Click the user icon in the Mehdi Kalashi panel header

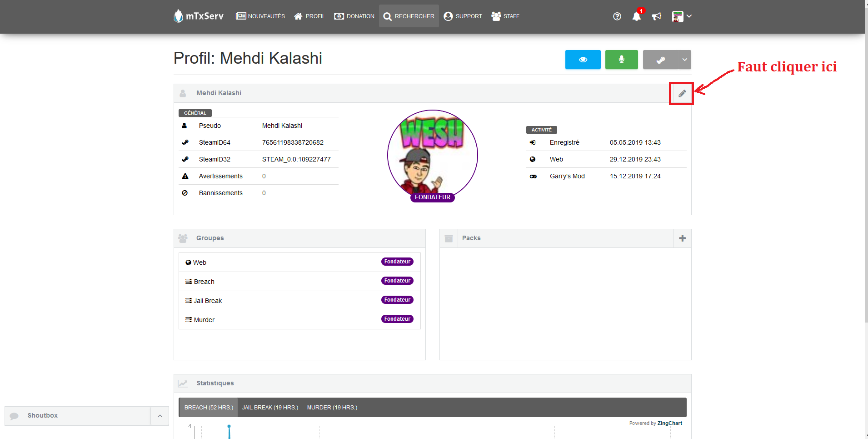click(x=183, y=93)
